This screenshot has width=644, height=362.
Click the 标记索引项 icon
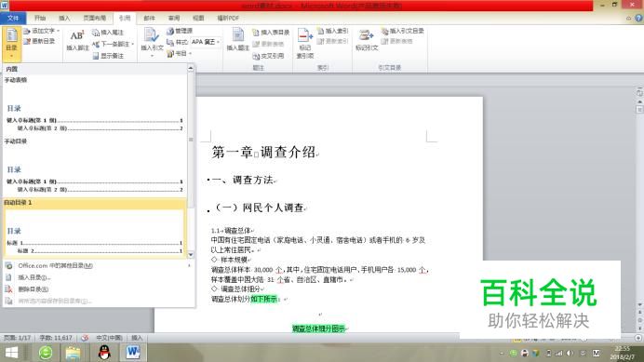[x=304, y=35]
